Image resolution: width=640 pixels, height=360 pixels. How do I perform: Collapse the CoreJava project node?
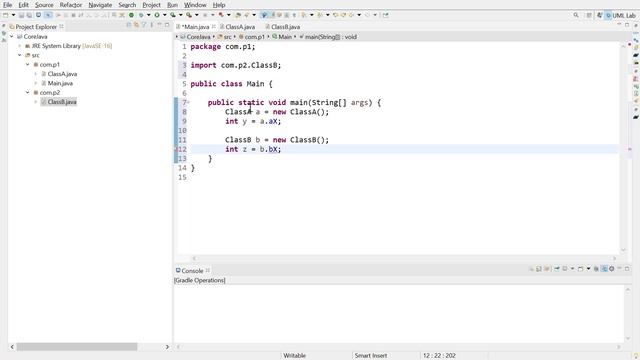[x=11, y=36]
